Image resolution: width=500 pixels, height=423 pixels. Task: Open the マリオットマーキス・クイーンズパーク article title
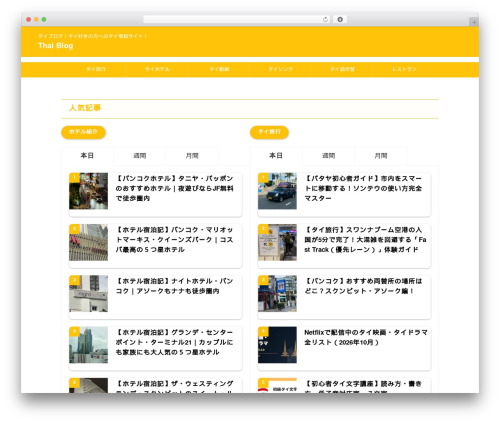click(x=174, y=240)
